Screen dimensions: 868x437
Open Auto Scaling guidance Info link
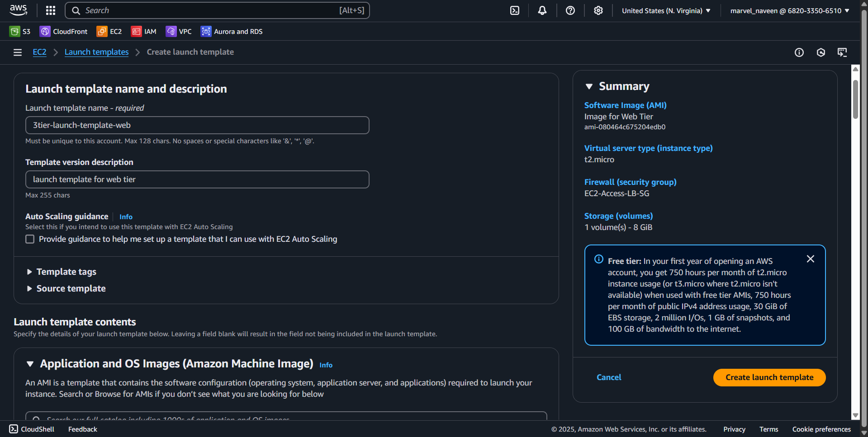[x=126, y=217]
